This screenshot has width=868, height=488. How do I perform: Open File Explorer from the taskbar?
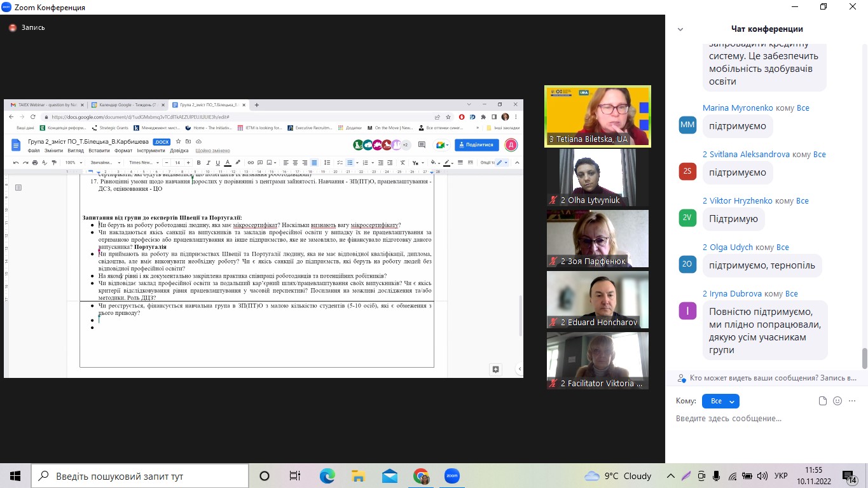[x=358, y=476]
